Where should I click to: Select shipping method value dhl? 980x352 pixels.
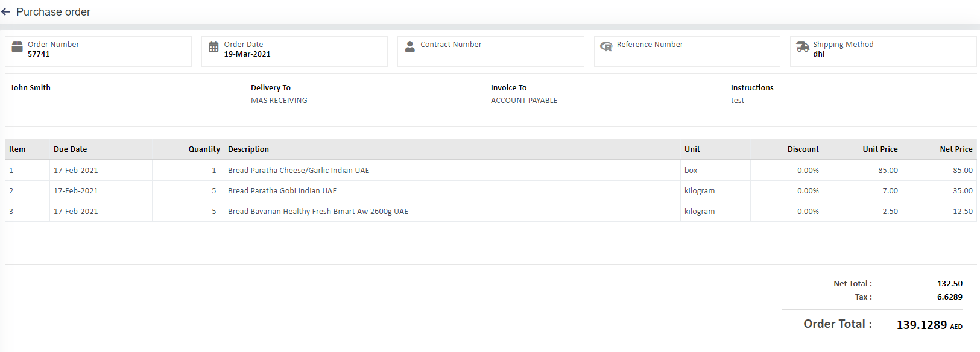[818, 54]
